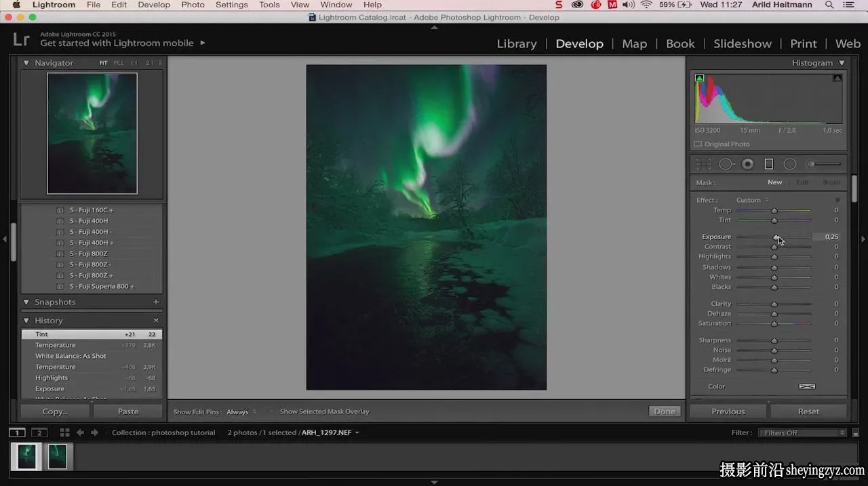Viewport: 868px width, 486px height.
Task: Open the Slideshow module
Action: [x=743, y=43]
